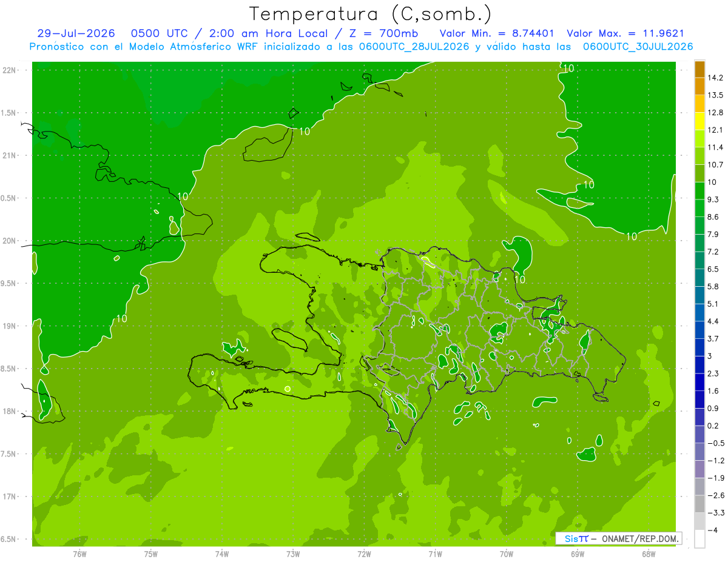728x562 pixels.
Task: Click the '0.2' colorbar label
Action: click(x=713, y=426)
